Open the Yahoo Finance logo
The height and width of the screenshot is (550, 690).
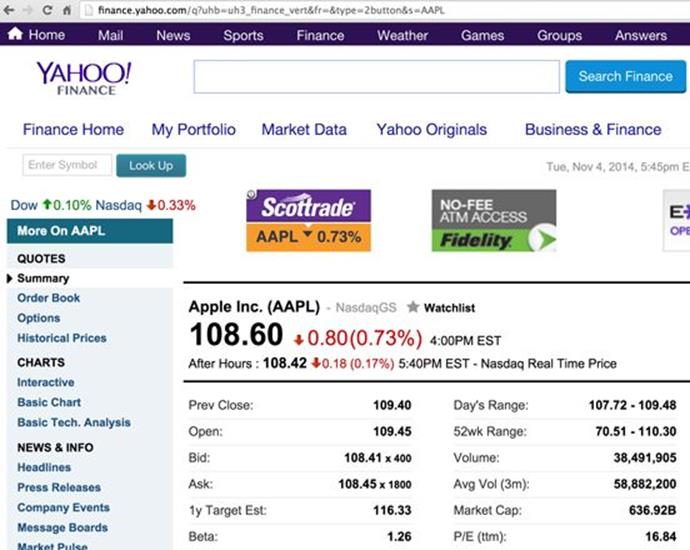point(84,78)
